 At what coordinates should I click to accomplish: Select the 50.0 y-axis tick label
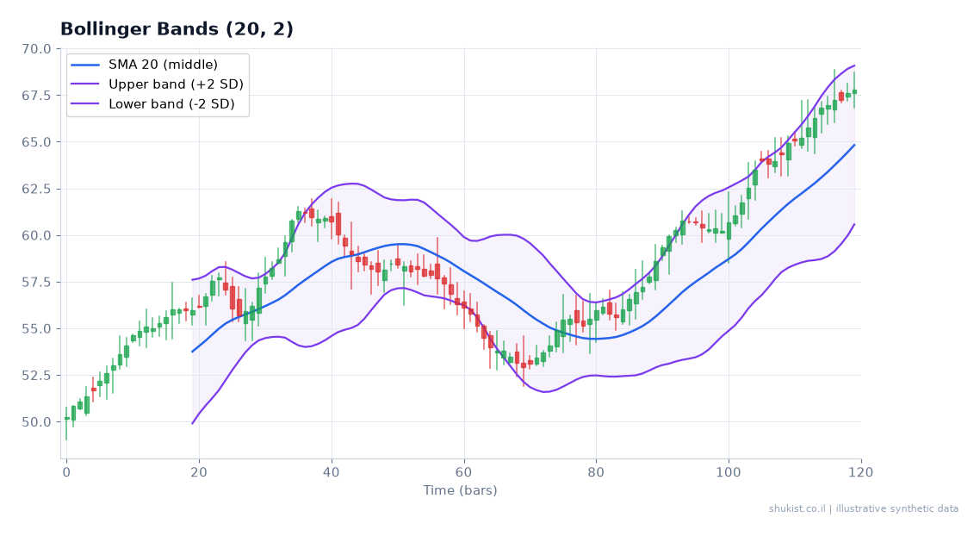pos(37,422)
